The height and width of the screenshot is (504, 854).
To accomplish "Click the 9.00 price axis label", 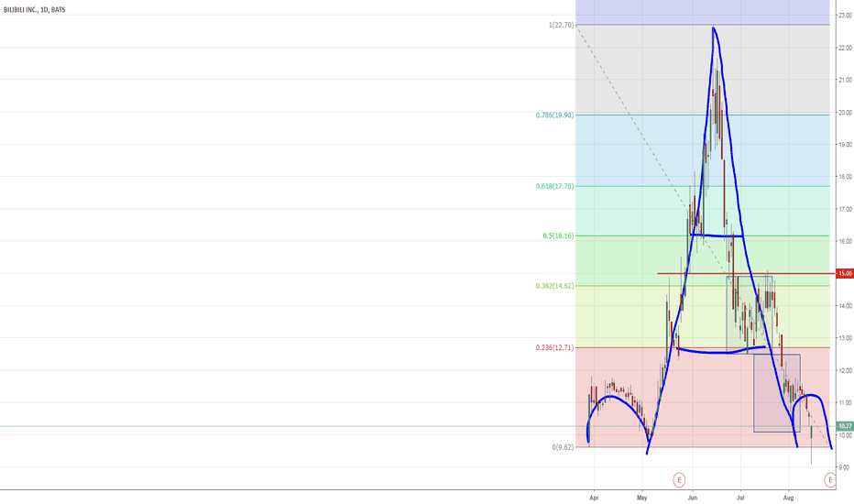I will (845, 467).
